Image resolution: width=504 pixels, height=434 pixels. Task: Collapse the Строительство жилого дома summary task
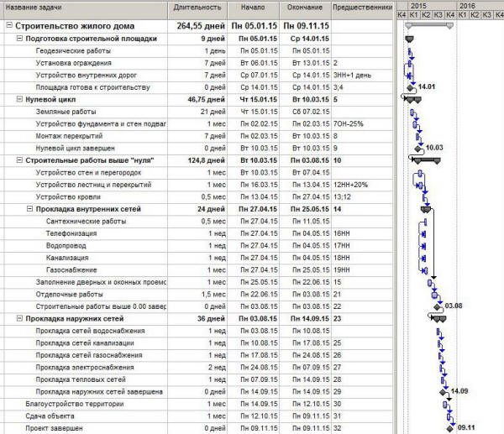[9, 26]
